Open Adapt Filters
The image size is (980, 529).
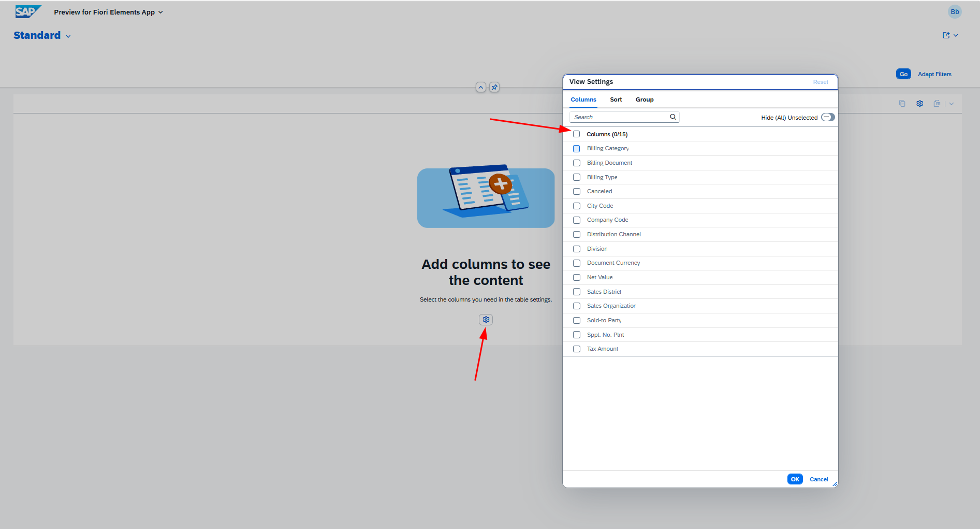click(x=934, y=74)
